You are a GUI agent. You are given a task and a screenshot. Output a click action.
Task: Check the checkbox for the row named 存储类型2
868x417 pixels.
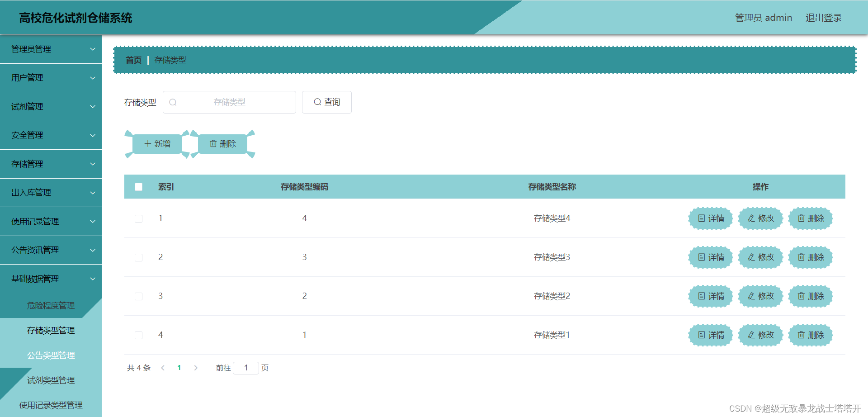point(139,296)
